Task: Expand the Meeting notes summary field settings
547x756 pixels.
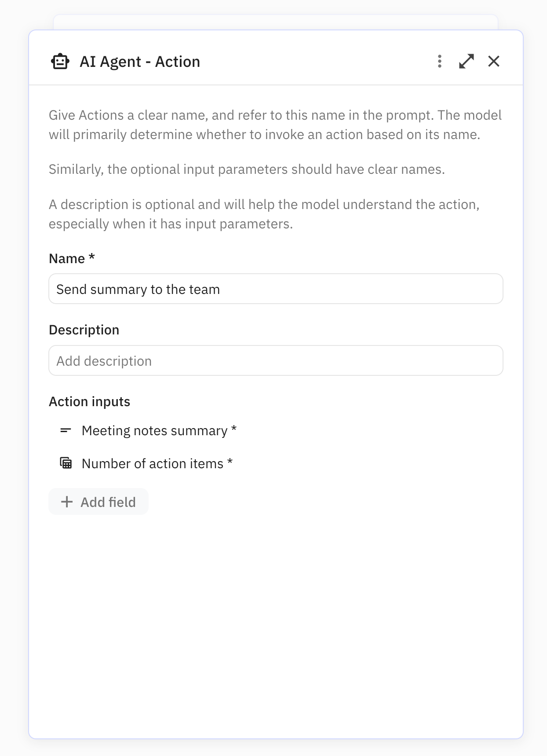Action: (159, 430)
